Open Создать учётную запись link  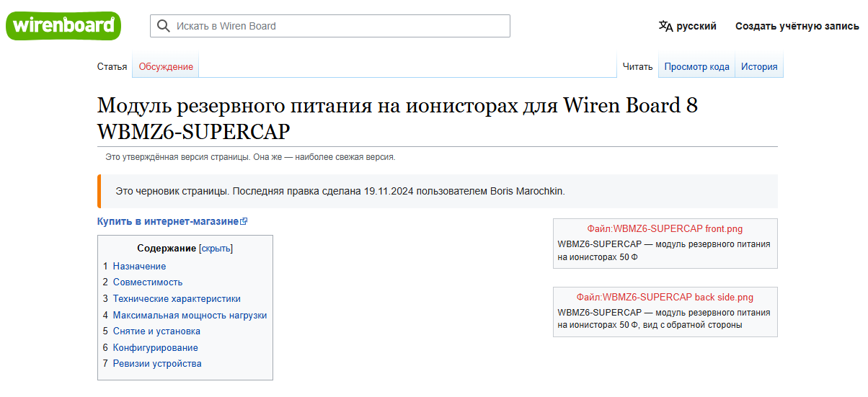point(797,26)
